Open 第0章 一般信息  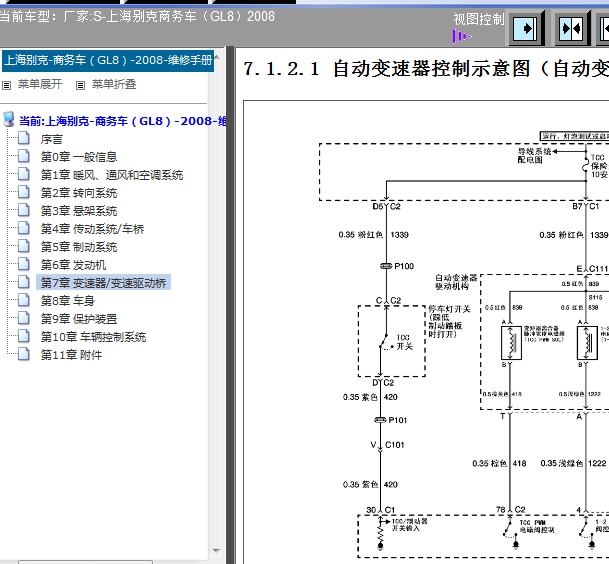79,157
